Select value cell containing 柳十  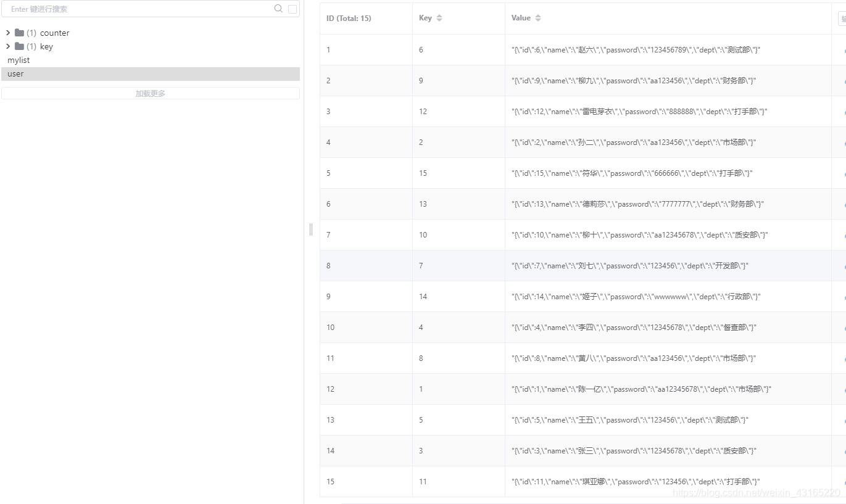click(668, 235)
